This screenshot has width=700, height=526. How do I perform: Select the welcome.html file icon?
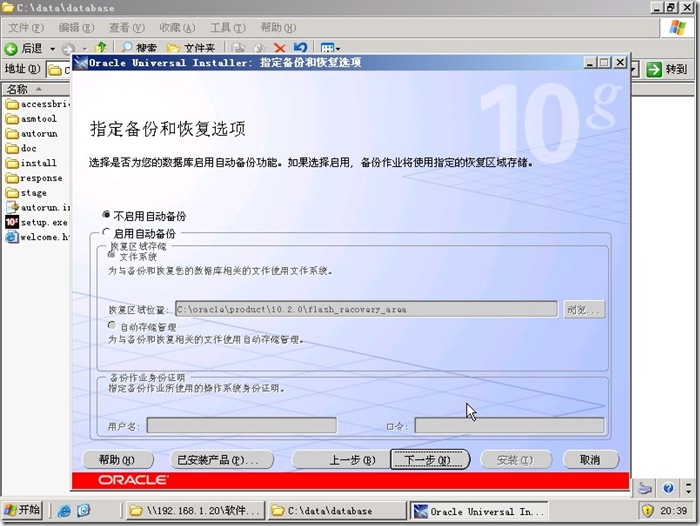[x=12, y=237]
